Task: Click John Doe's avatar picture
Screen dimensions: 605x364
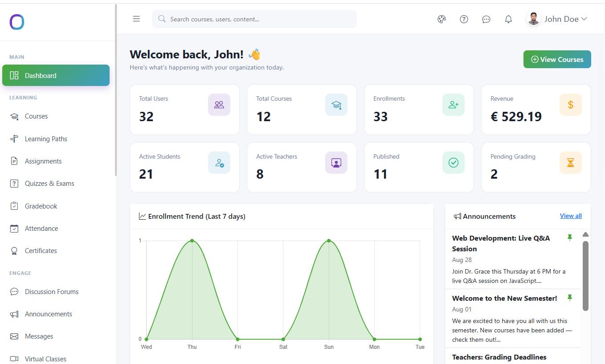Action: (x=533, y=19)
